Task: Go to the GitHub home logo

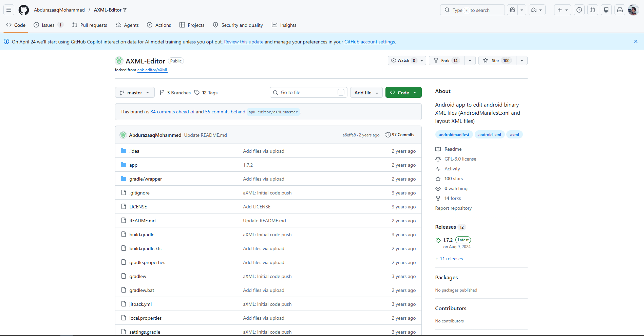Action: (24, 10)
